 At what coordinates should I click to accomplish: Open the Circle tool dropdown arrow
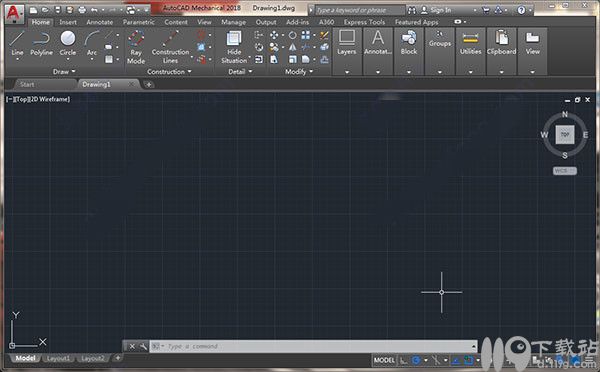point(68,59)
